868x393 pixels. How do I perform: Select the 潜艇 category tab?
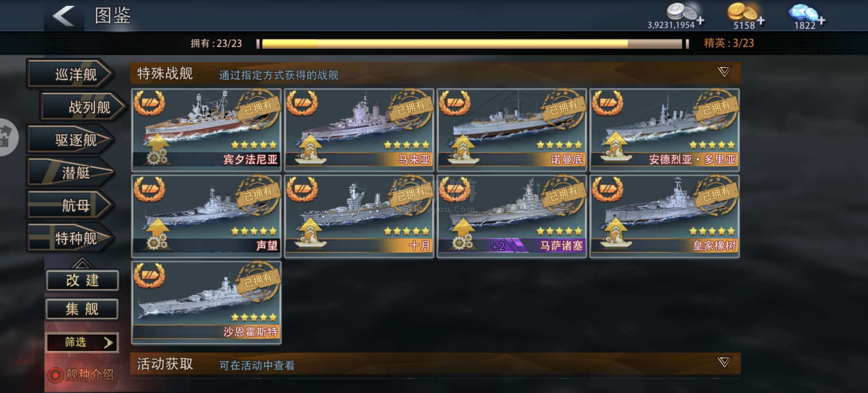[x=70, y=172]
